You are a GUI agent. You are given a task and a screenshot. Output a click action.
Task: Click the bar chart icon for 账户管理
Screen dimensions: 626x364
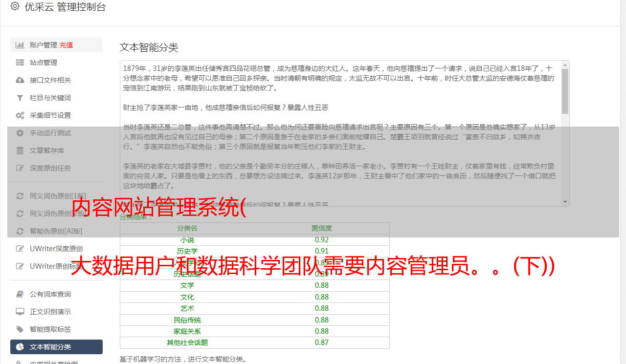(20, 45)
